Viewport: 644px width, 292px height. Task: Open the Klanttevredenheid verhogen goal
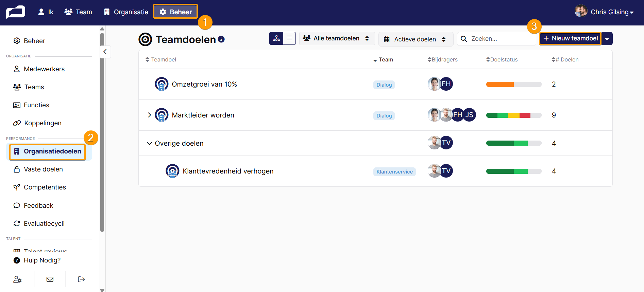click(x=228, y=171)
